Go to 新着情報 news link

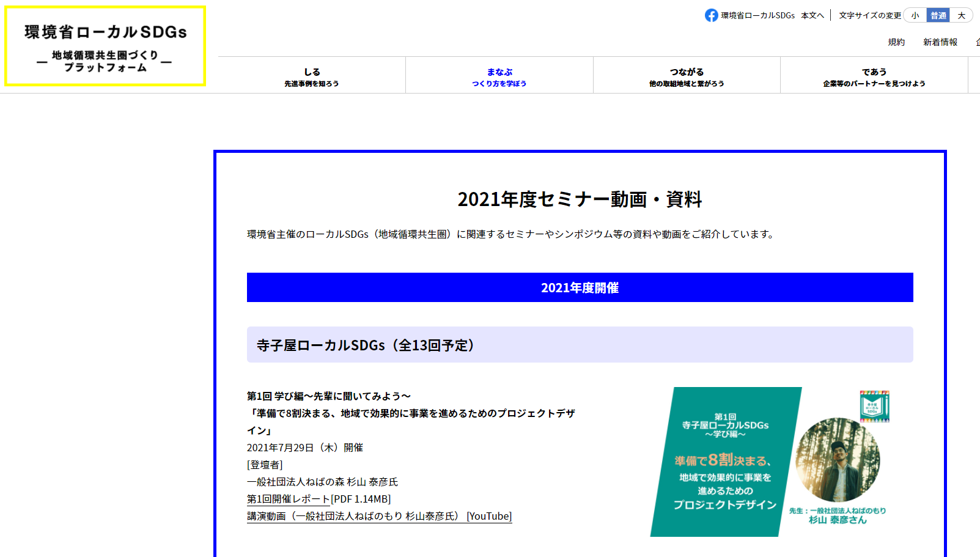pyautogui.click(x=940, y=42)
